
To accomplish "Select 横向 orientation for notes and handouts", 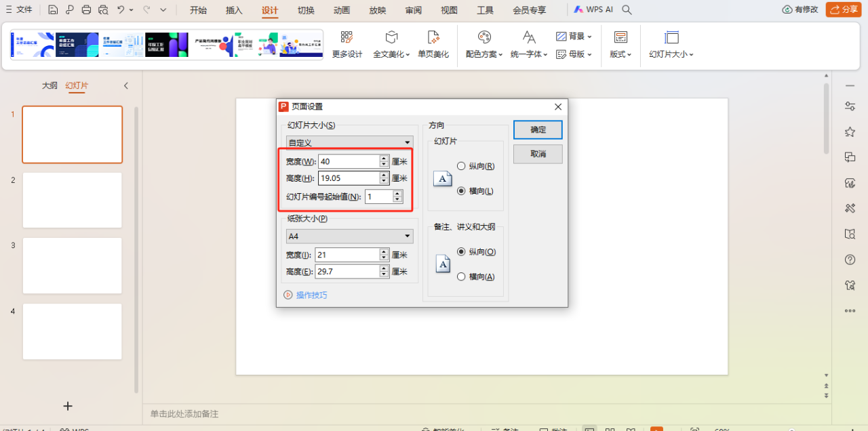I will coord(462,276).
